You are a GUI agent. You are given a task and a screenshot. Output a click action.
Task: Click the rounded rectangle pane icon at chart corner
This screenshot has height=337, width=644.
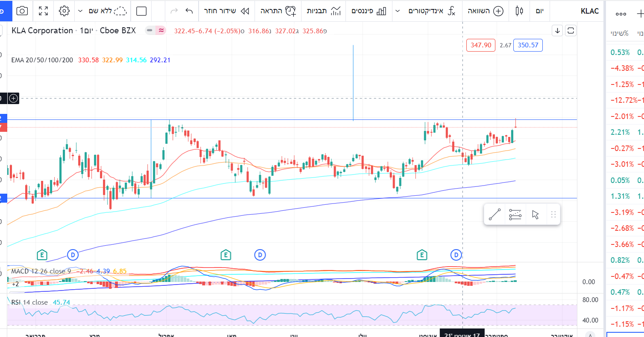(x=571, y=31)
